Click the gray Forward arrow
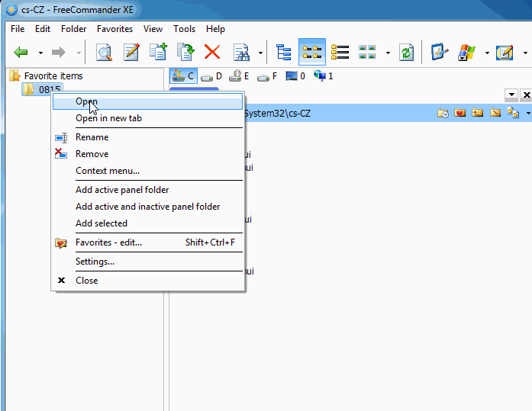 [58, 53]
